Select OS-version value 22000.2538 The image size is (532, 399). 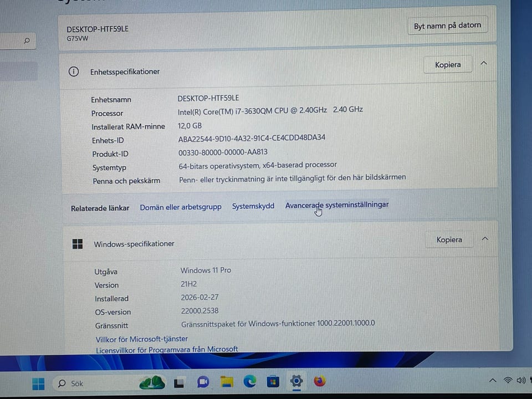tap(200, 310)
